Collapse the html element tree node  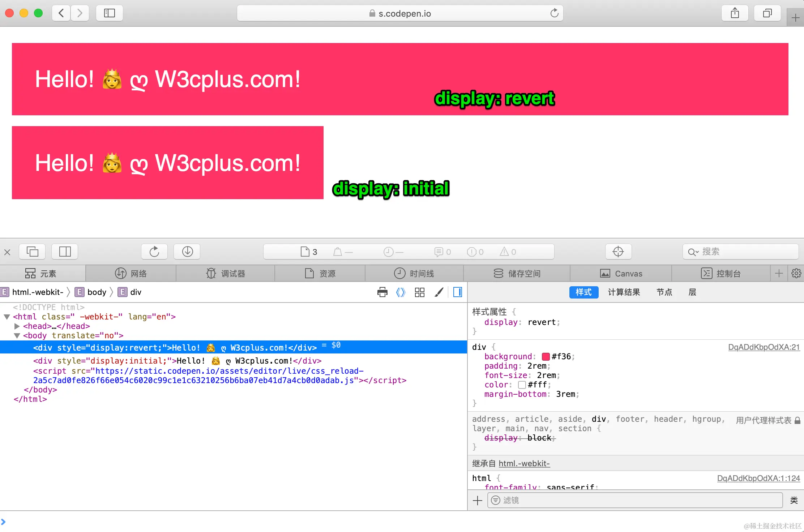(x=7, y=317)
